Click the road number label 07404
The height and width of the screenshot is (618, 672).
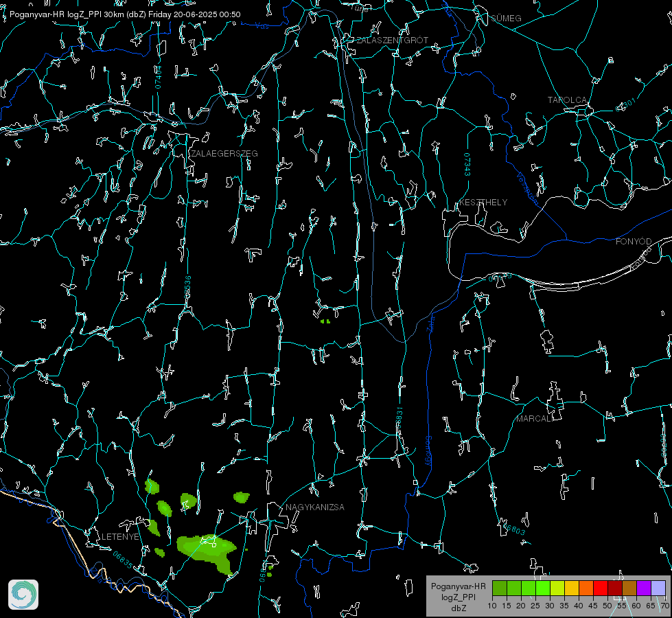pyautogui.click(x=158, y=78)
